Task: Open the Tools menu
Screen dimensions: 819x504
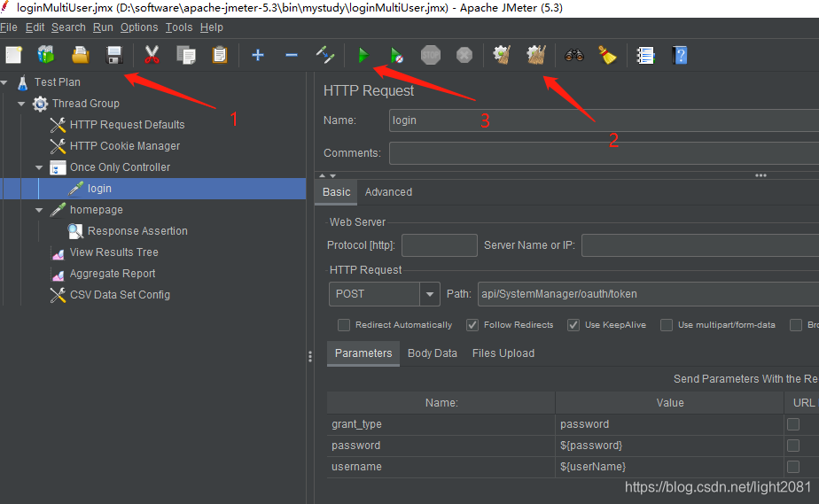Action: (x=179, y=27)
